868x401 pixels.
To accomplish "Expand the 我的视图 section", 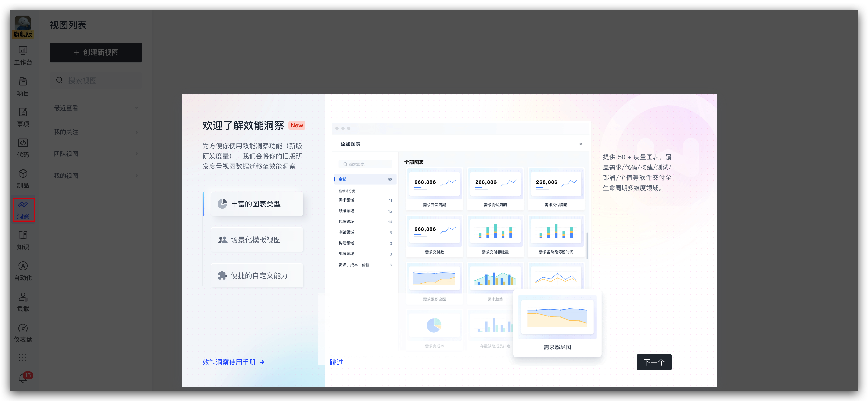I will pos(96,176).
